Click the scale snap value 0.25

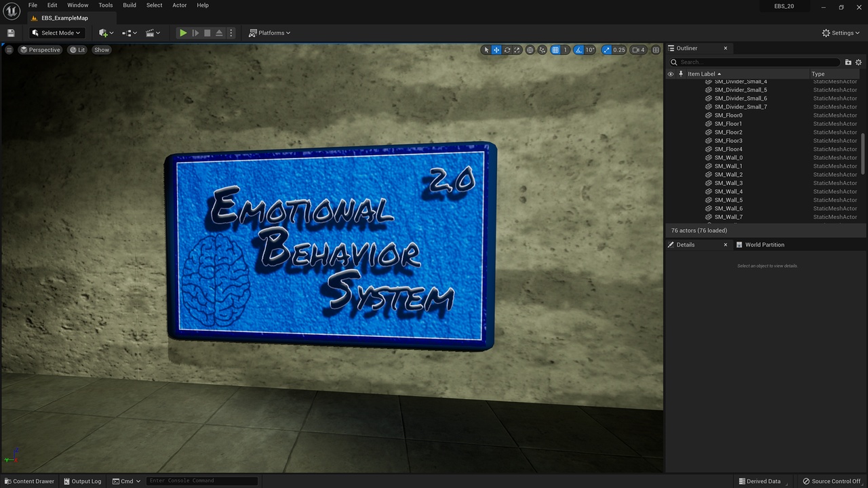click(618, 49)
